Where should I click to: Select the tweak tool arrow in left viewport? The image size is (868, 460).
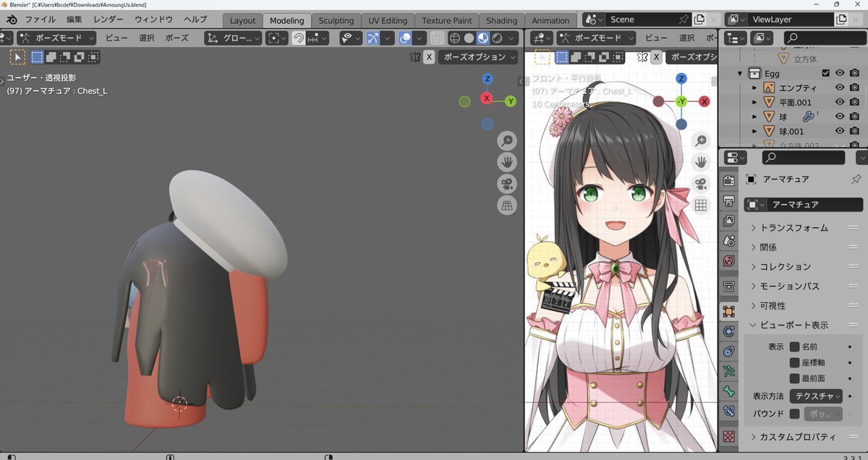(17, 56)
